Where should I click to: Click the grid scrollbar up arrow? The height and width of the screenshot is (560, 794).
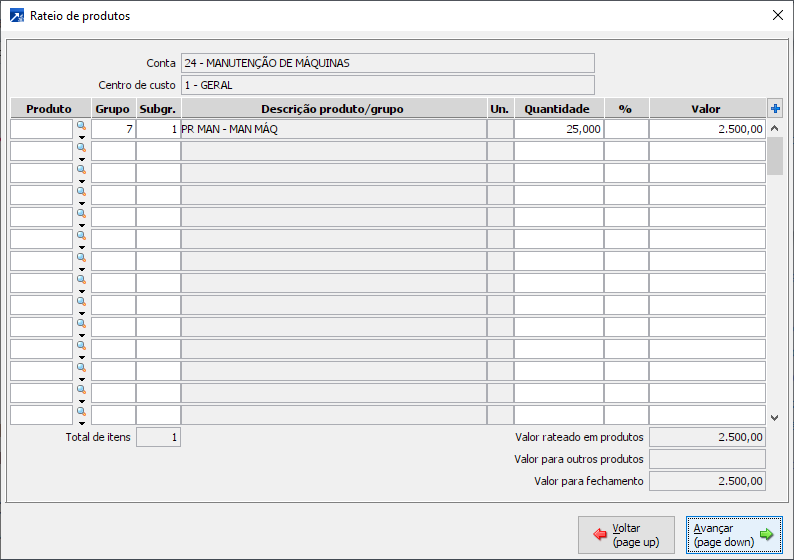774,128
